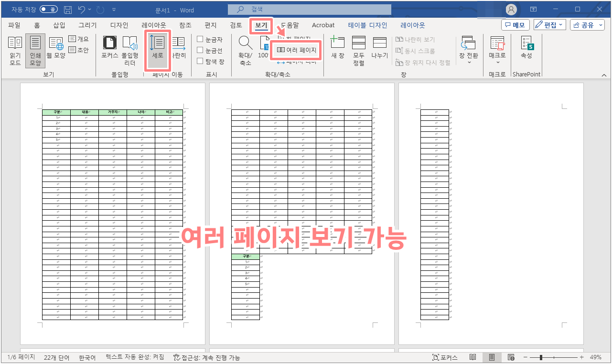Open the 공유 share dropdown

click(x=588, y=25)
